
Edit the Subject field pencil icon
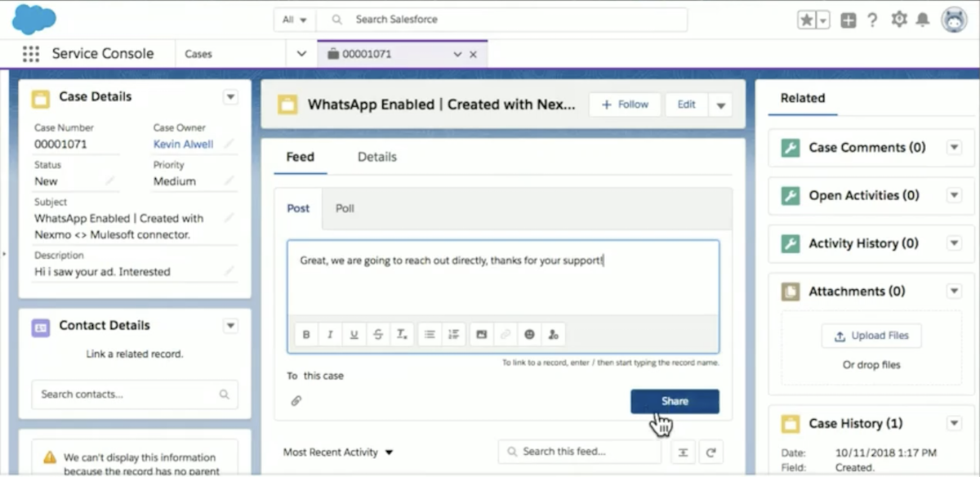tap(229, 218)
